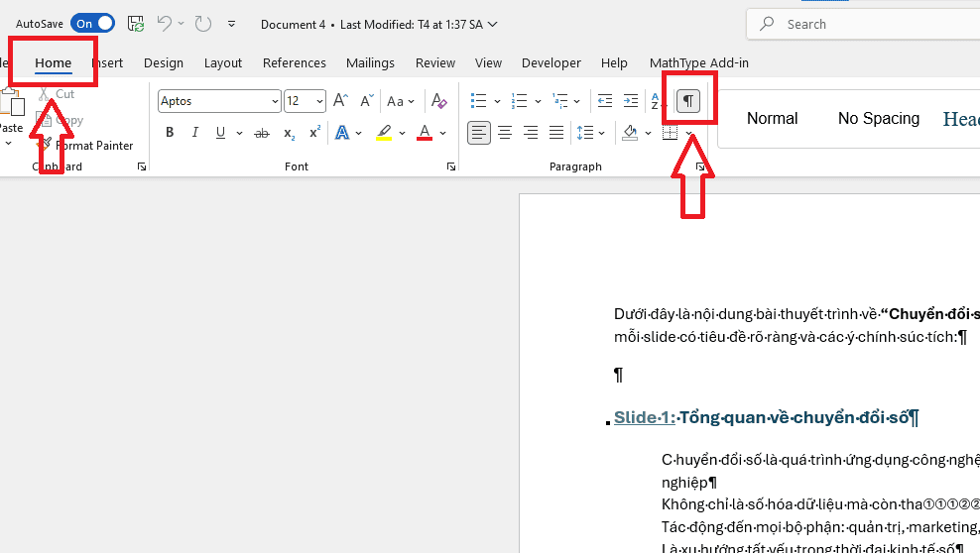Align text right
The image size is (980, 553).
531,133
